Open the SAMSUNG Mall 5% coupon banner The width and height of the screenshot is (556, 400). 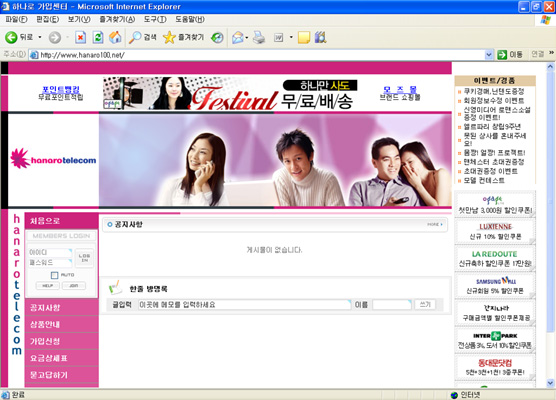point(495,286)
